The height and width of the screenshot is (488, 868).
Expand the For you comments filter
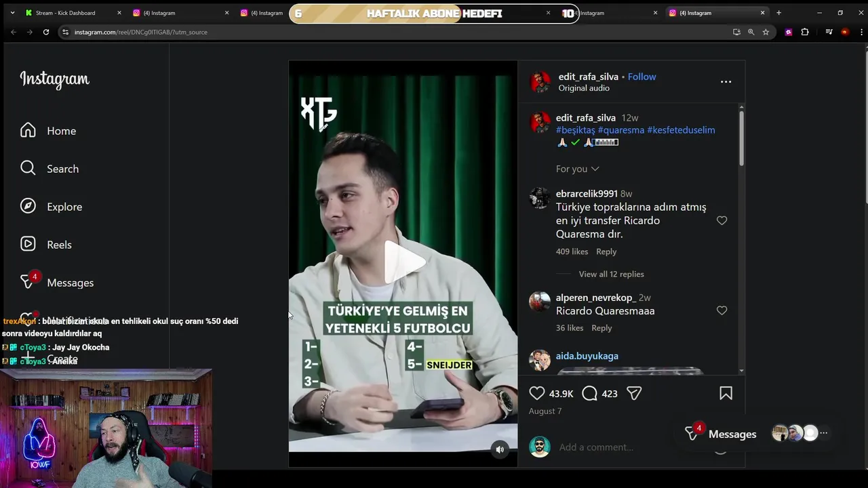click(x=577, y=169)
